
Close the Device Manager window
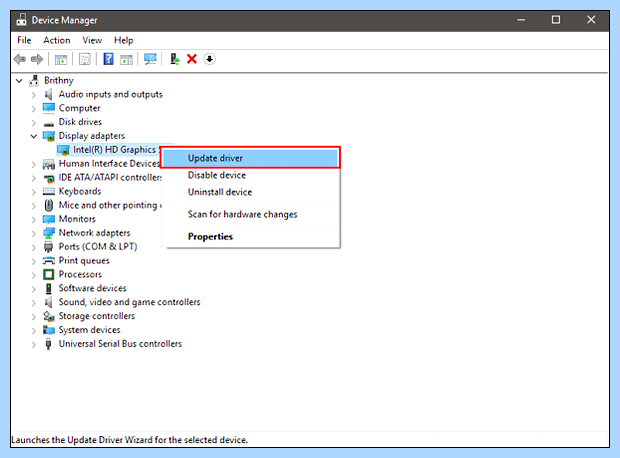pyautogui.click(x=591, y=20)
